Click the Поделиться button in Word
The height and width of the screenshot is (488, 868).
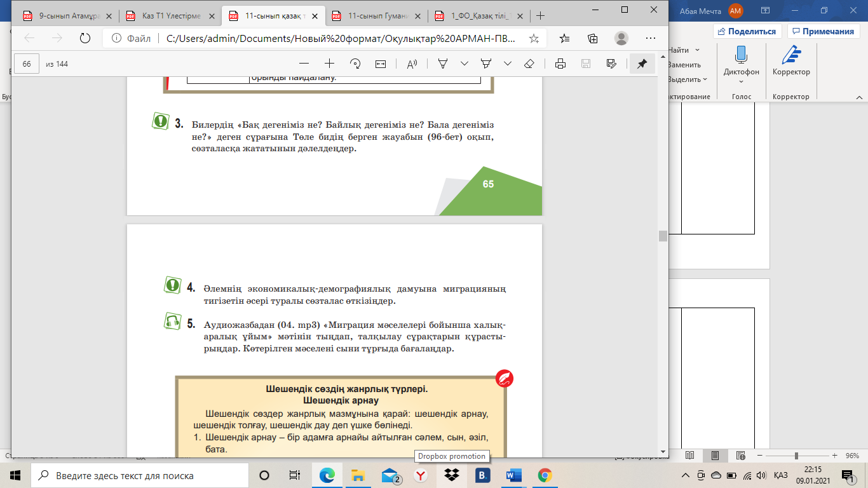pyautogui.click(x=747, y=31)
